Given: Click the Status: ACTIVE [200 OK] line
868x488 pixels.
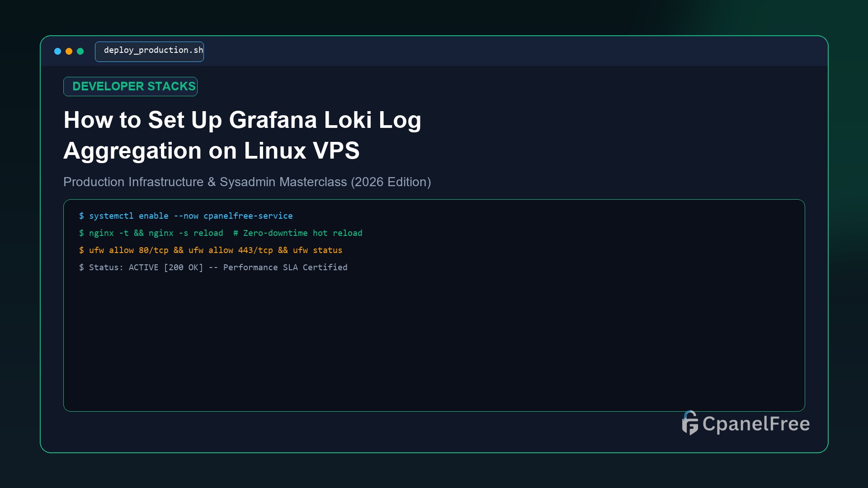Looking at the screenshot, I should (x=213, y=267).
